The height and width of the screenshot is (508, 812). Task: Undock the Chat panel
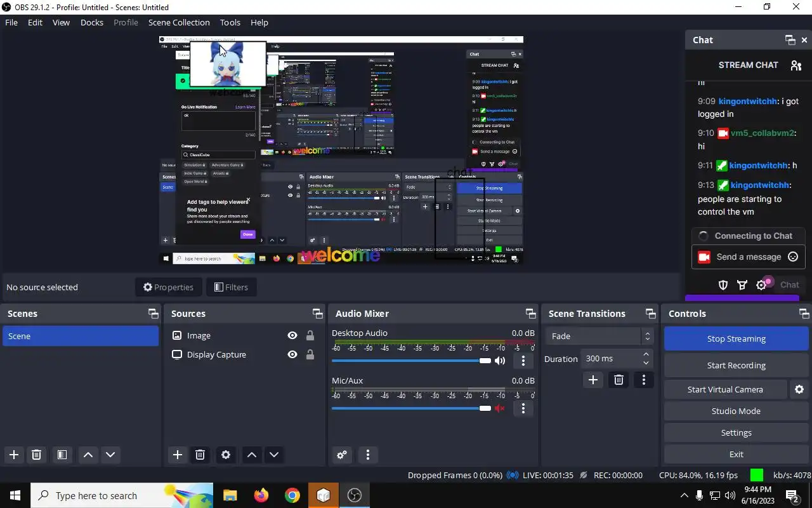click(x=790, y=39)
